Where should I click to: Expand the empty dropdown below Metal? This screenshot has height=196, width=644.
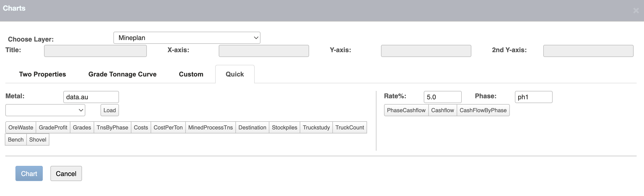(45, 110)
